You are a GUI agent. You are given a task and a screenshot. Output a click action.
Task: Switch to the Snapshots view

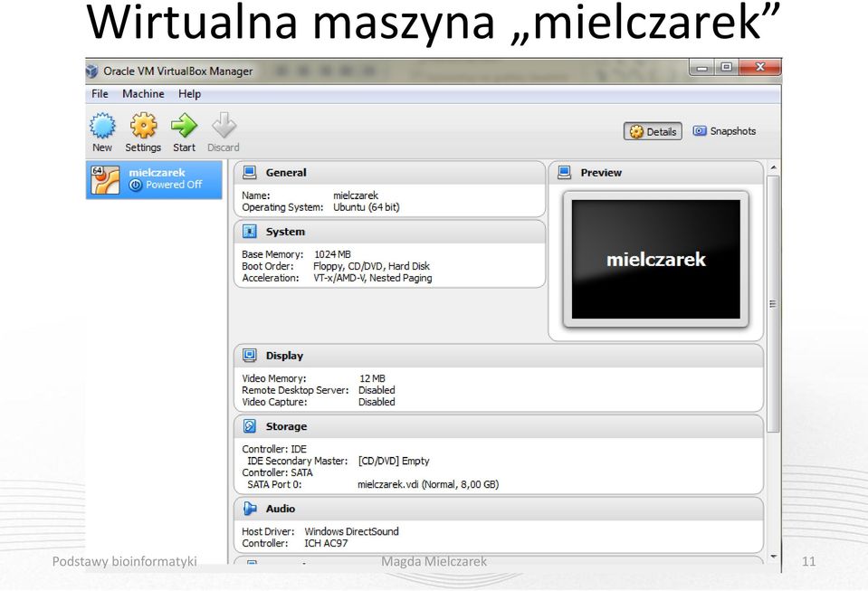(x=724, y=131)
